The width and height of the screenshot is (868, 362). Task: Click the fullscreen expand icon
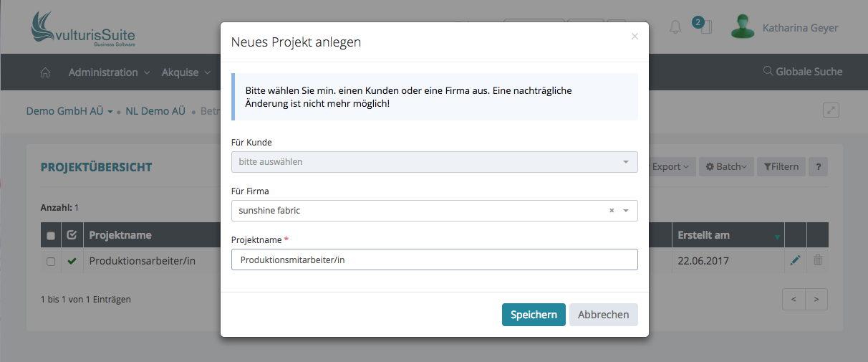click(x=831, y=110)
